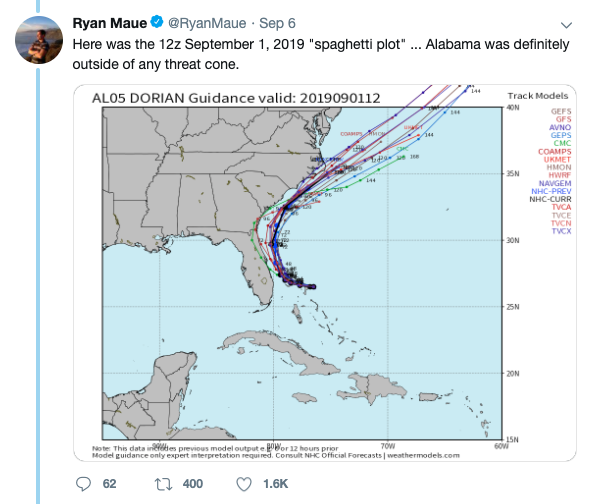Click the NHC-CURR legend entry
The width and height of the screenshot is (595, 504).
(x=550, y=199)
